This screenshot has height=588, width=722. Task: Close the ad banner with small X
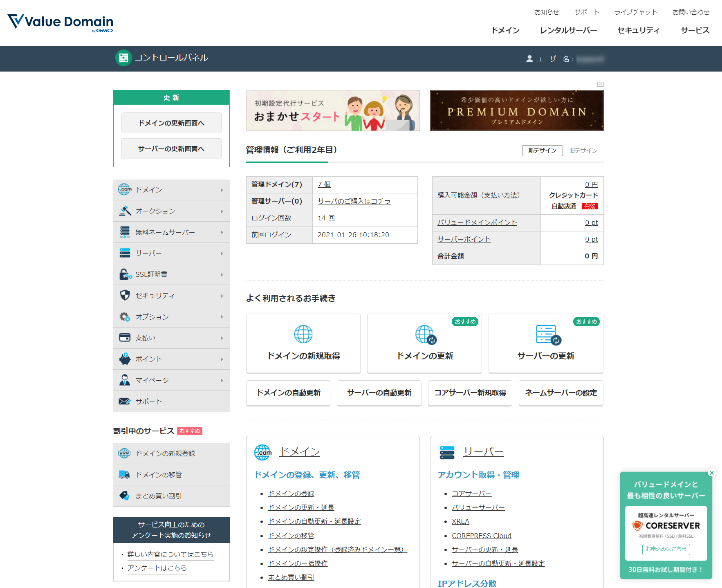(x=600, y=84)
